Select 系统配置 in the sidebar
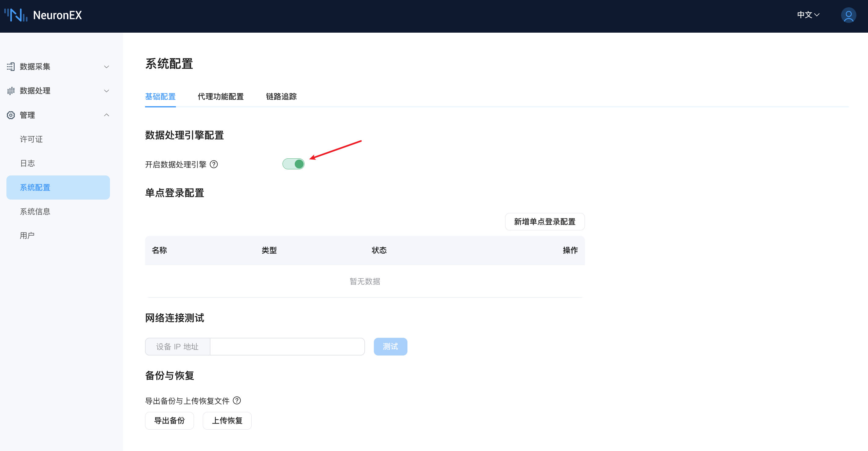Image resolution: width=868 pixels, height=451 pixels. point(58,187)
